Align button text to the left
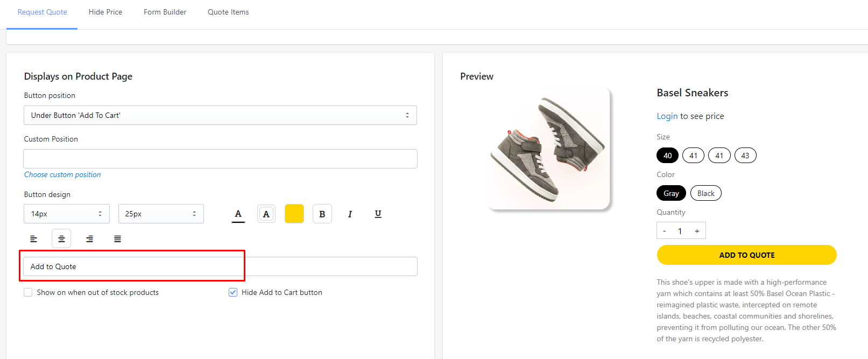 (33, 238)
